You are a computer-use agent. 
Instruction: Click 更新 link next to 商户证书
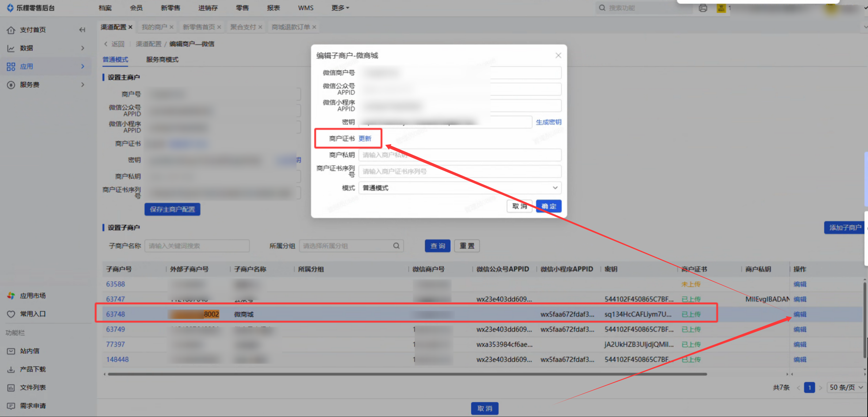pos(365,138)
